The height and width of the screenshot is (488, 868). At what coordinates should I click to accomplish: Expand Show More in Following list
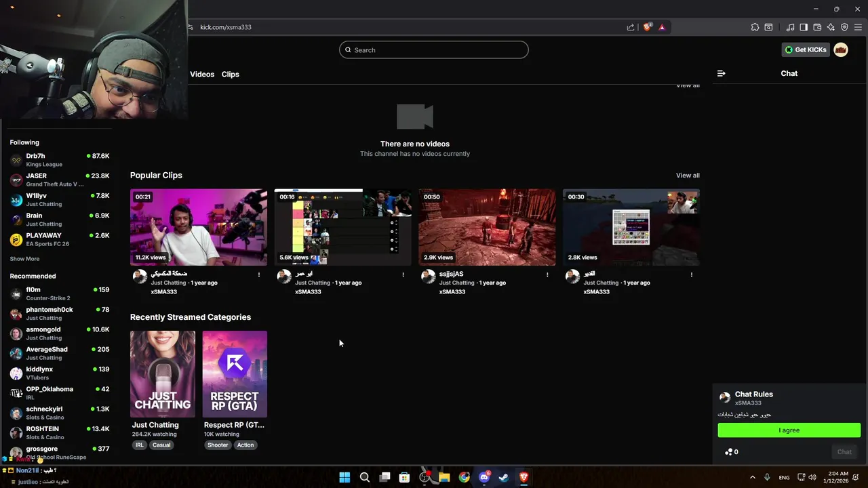(24, 259)
